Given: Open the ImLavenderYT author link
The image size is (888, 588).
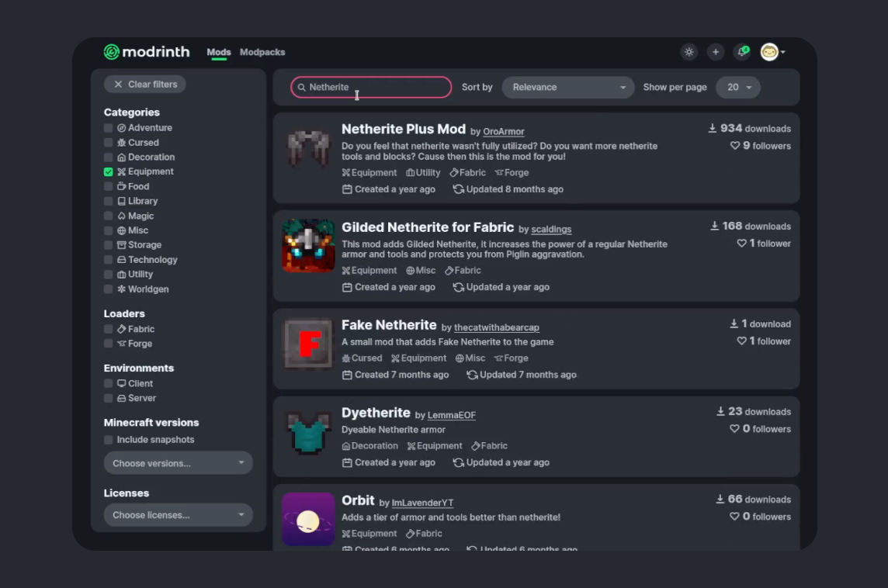Looking at the screenshot, I should coord(422,503).
